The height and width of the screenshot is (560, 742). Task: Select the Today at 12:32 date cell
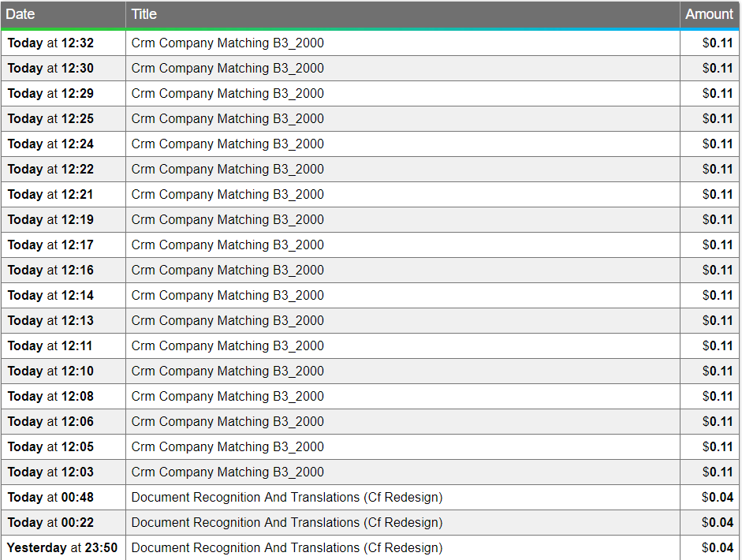tap(50, 43)
